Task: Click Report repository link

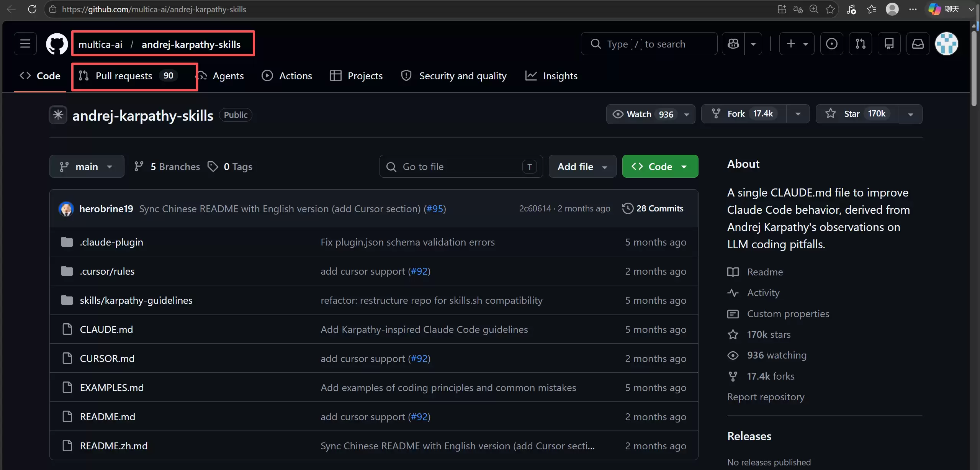Action: tap(766, 397)
